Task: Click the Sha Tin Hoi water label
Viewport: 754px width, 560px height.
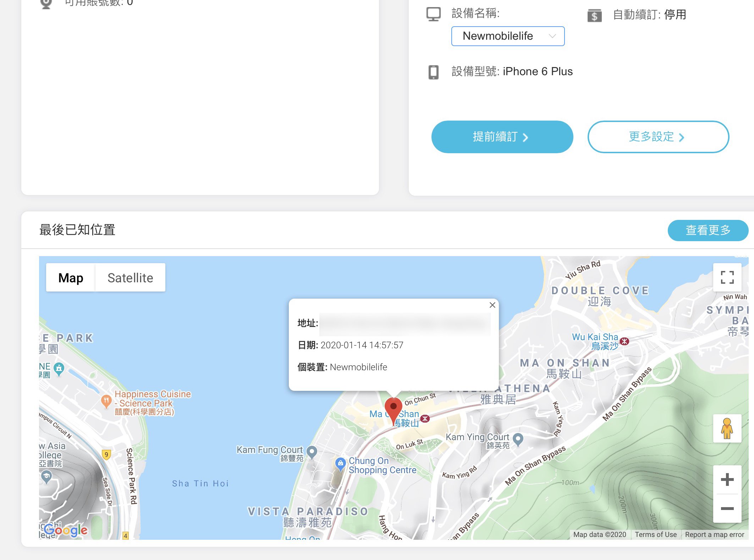Action: pyautogui.click(x=200, y=484)
